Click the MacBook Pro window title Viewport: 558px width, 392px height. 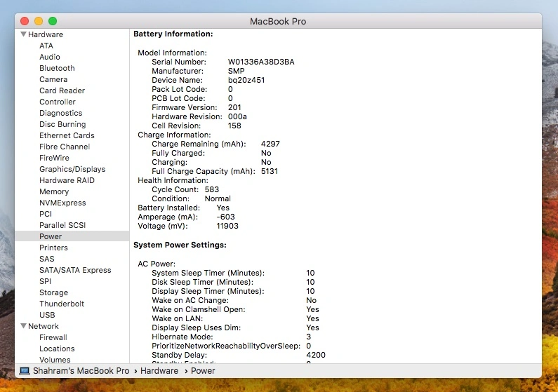(x=278, y=22)
